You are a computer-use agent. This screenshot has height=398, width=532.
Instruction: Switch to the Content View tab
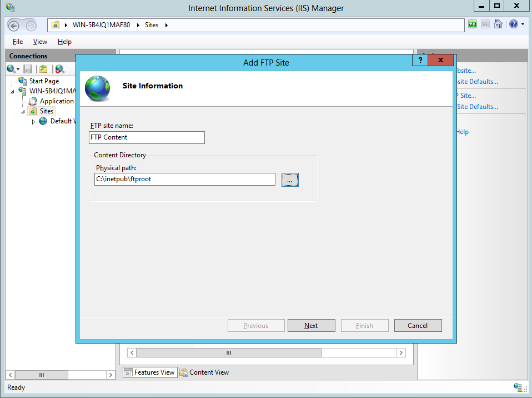point(204,372)
